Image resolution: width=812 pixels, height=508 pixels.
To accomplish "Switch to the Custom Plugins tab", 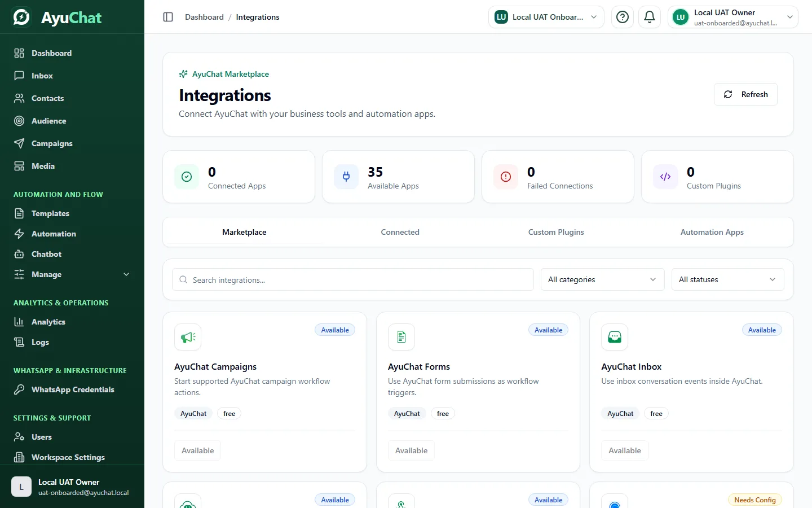I will pyautogui.click(x=556, y=232).
